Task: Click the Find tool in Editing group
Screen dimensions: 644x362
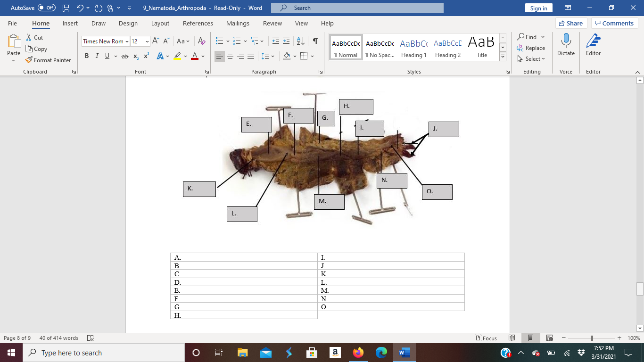Action: coord(528,36)
